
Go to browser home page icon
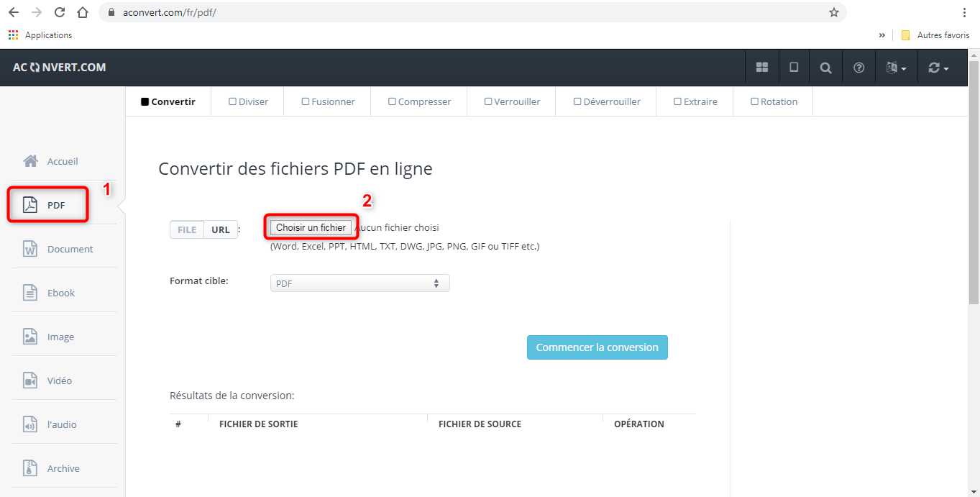[83, 12]
